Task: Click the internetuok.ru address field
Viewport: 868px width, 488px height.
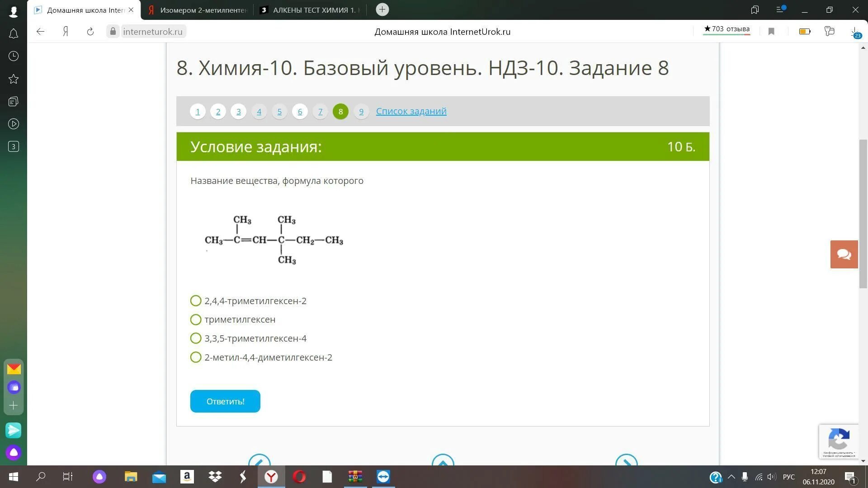Action: [152, 31]
